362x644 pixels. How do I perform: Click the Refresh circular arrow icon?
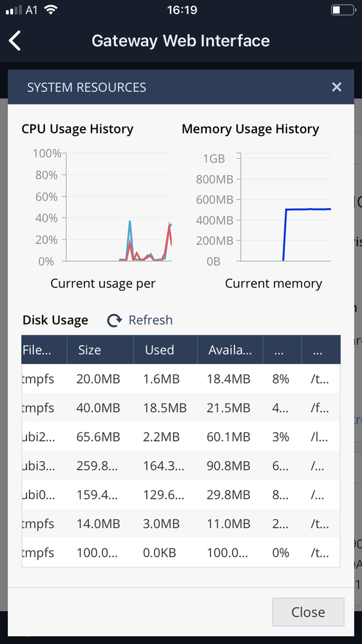(115, 320)
